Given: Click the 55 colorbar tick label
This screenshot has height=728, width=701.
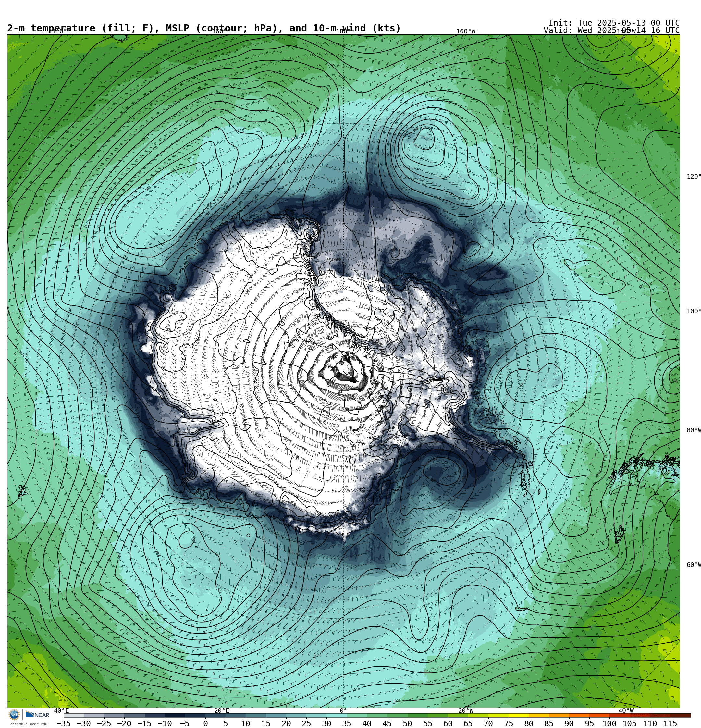Looking at the screenshot, I should [x=428, y=723].
